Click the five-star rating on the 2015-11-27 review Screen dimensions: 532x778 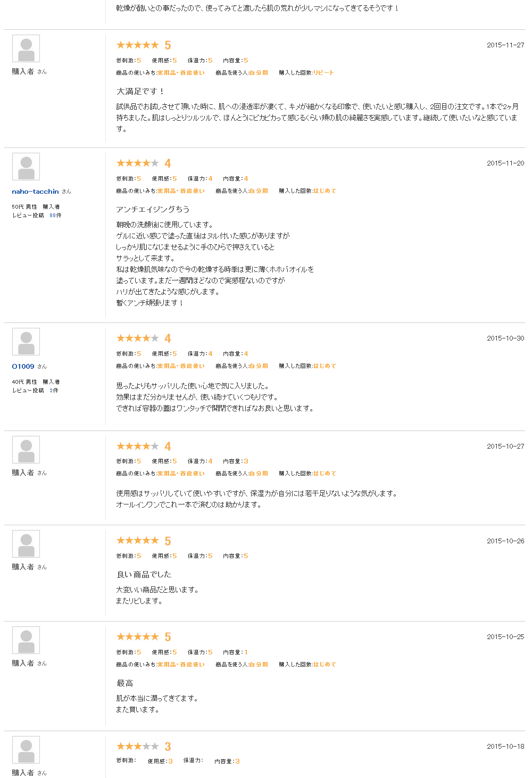point(138,45)
